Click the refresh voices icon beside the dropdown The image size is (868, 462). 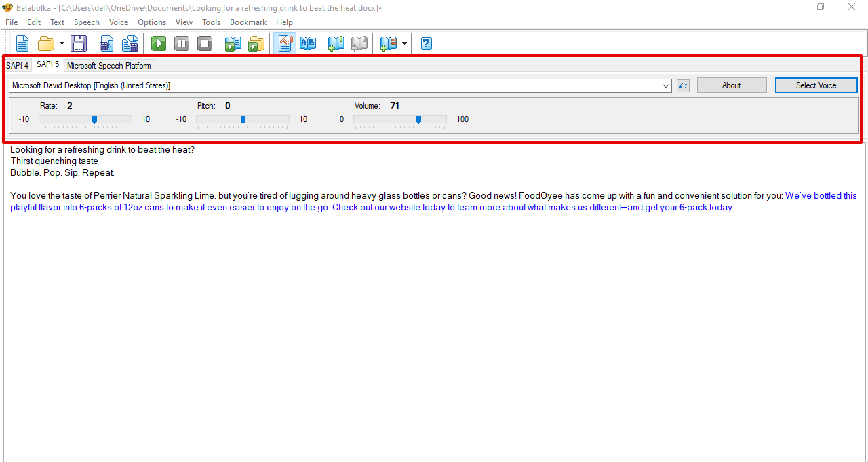pyautogui.click(x=683, y=85)
